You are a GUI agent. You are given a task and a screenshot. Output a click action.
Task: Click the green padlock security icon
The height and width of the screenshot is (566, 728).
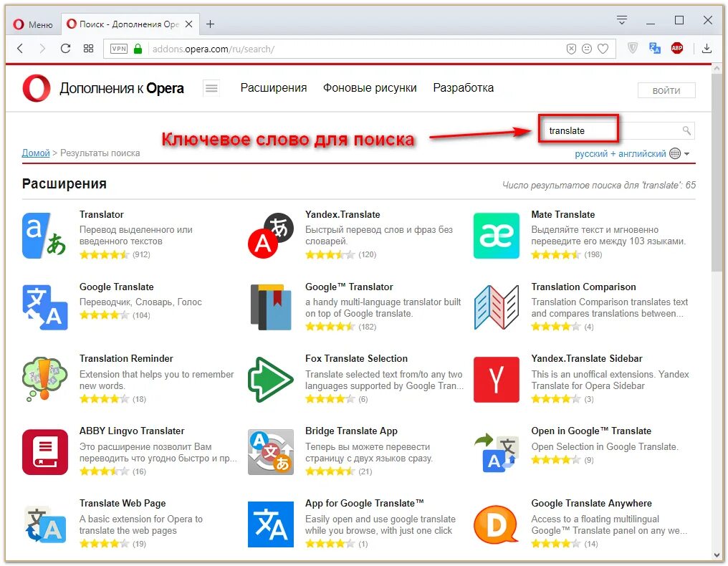pyautogui.click(x=138, y=49)
